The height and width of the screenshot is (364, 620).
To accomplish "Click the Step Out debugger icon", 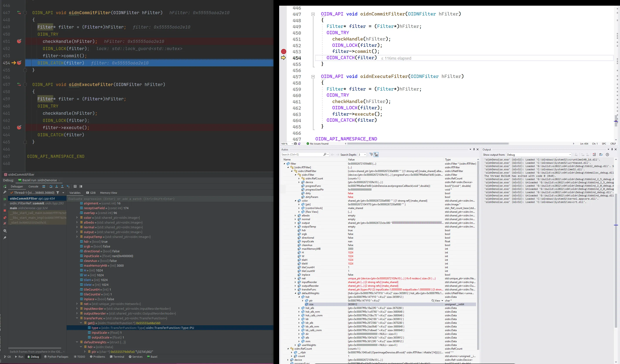I will click(62, 186).
